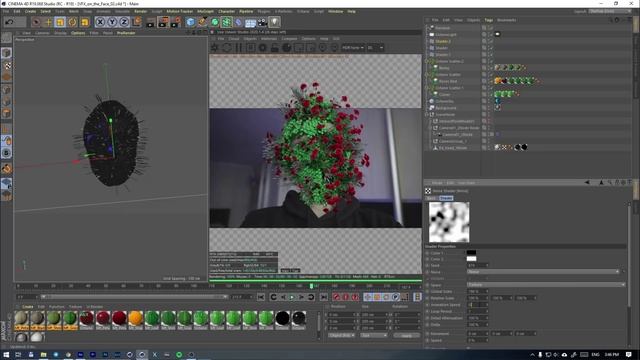This screenshot has width=640, height=360.
Task: Activate the Scale tool
Action: tap(60, 22)
